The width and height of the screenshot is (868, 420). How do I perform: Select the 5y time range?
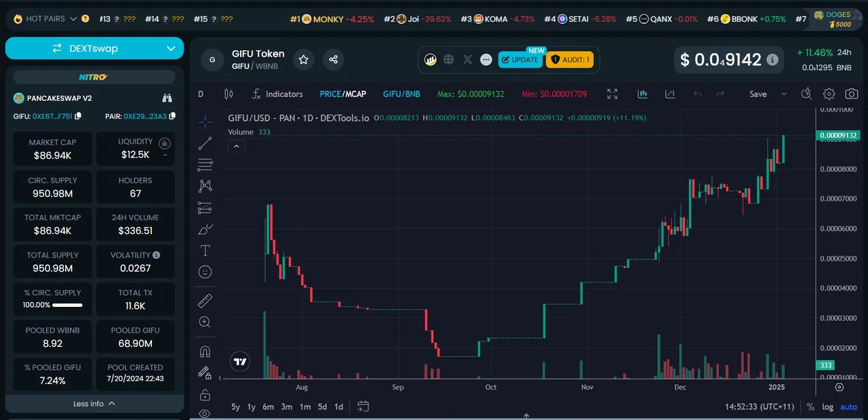pos(235,406)
